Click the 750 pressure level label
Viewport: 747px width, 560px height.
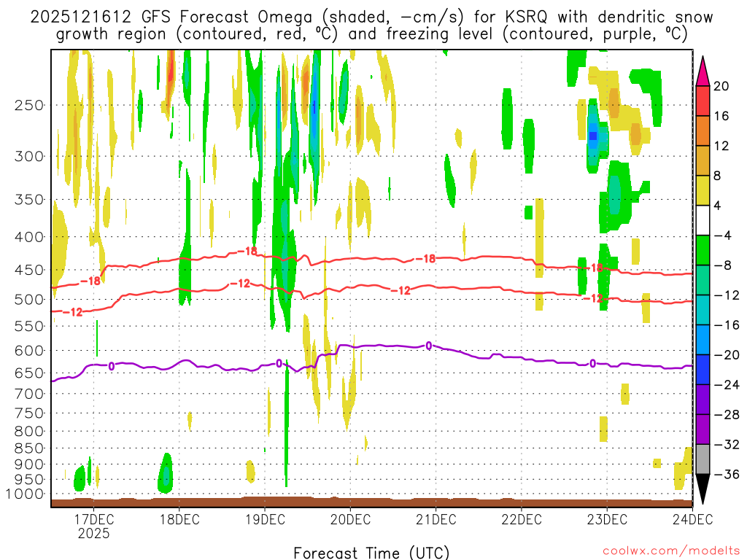[x=29, y=413]
